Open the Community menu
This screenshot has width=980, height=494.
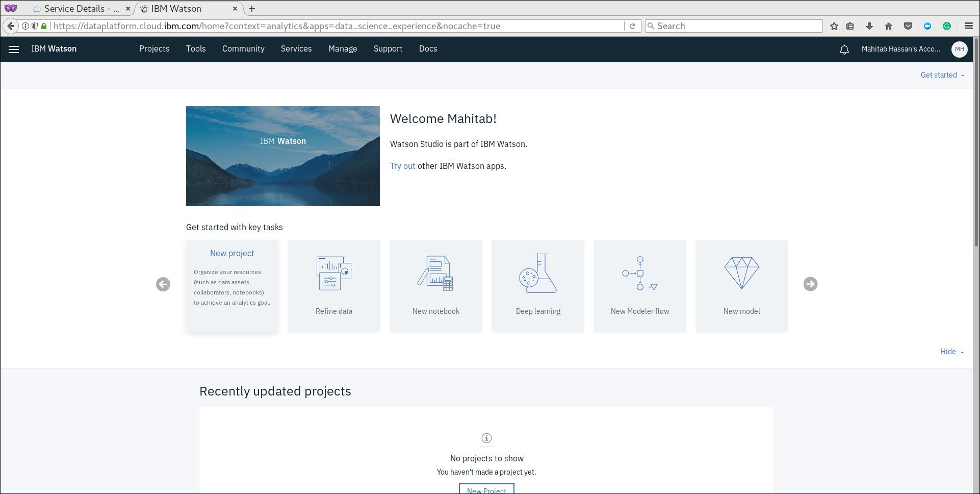pos(243,48)
